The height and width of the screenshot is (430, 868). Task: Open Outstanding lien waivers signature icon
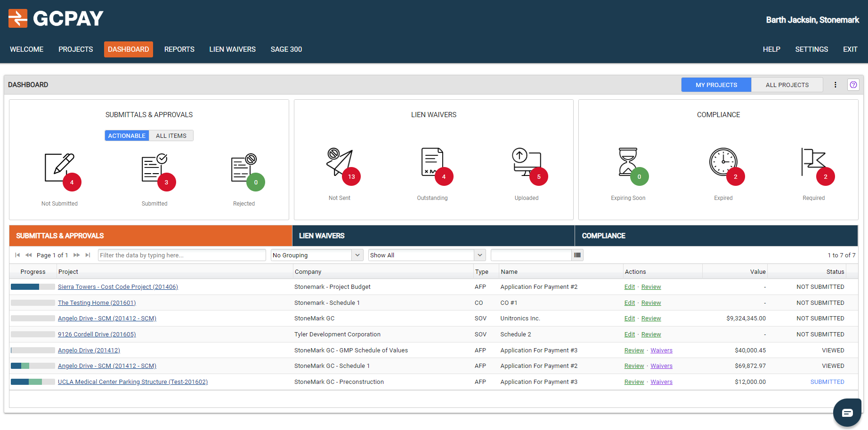click(x=432, y=162)
